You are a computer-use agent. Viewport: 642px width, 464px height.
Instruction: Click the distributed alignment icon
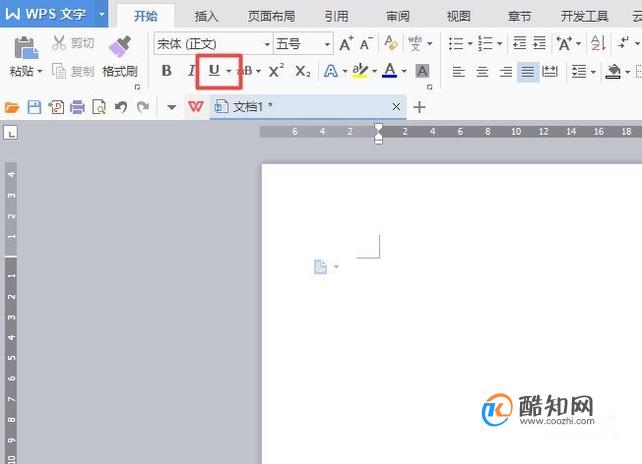point(549,72)
